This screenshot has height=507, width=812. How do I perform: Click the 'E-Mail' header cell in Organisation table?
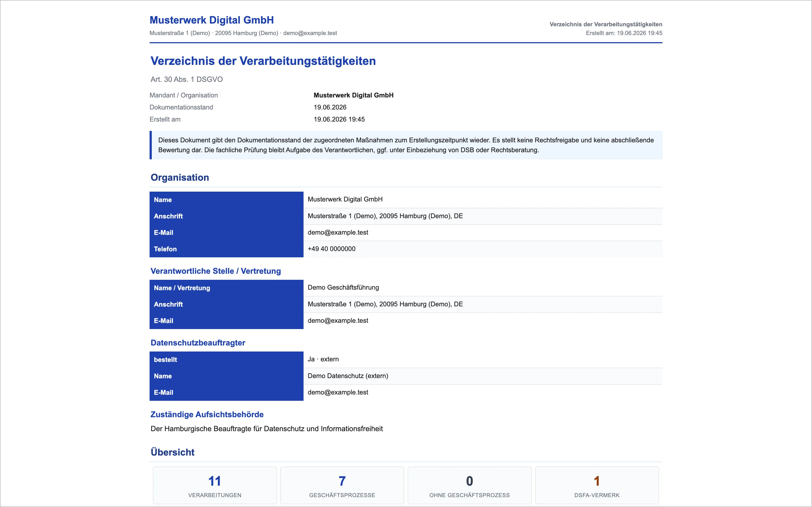[227, 233]
